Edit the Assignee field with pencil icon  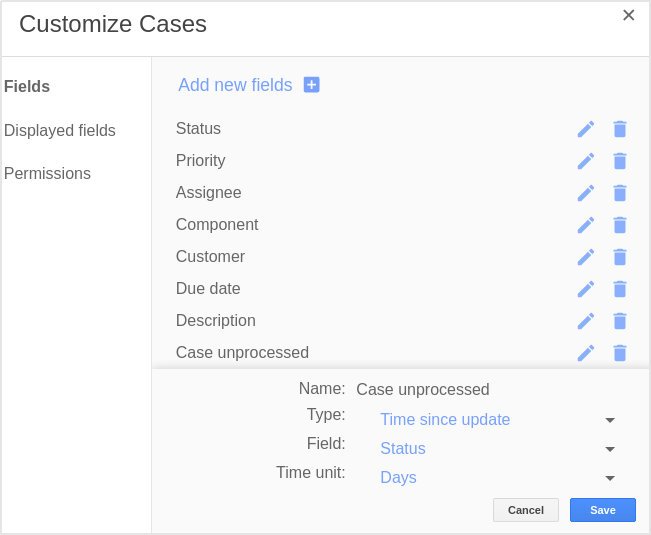(x=586, y=193)
